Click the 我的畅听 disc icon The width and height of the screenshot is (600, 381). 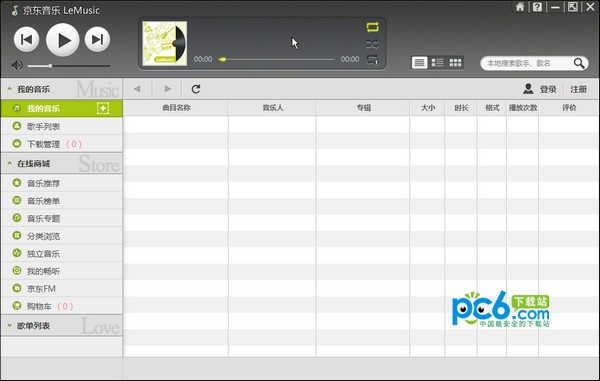17,270
